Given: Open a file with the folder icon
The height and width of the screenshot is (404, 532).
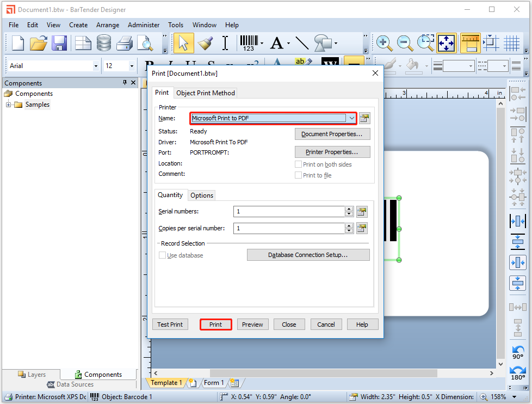Looking at the screenshot, I should coord(38,43).
